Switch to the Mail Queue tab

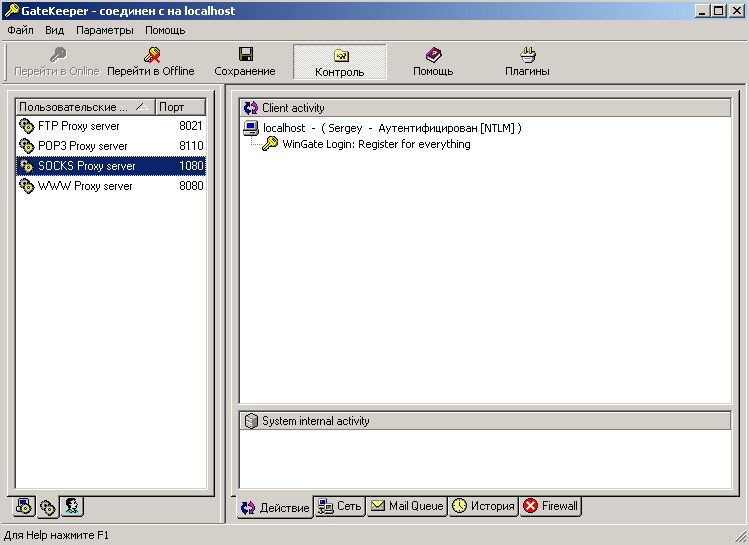point(407,506)
